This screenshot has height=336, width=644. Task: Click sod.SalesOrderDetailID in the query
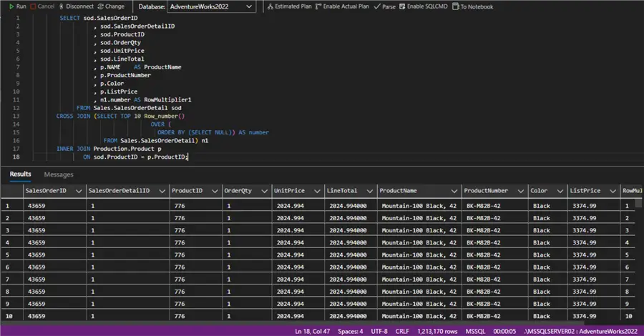point(137,26)
